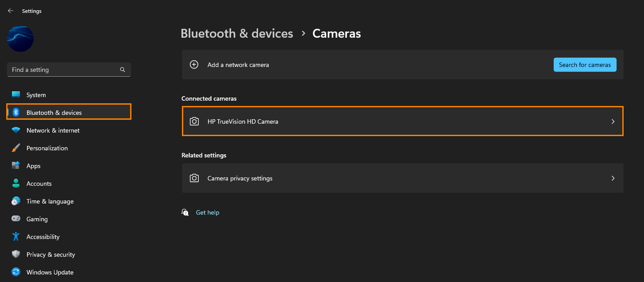Click the Personalization paintbrush icon
Viewport: 644px width, 282px height.
point(16,148)
